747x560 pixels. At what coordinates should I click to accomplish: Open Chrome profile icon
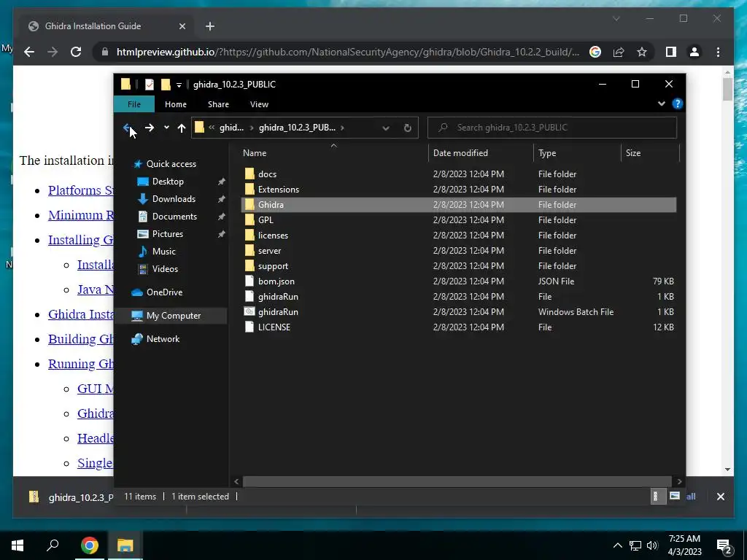click(694, 52)
